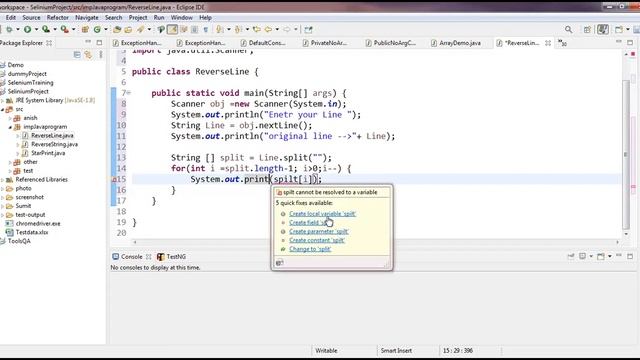
Task: Toggle Mark Occurrences (pressed toolbar button)
Action: click(x=173, y=29)
